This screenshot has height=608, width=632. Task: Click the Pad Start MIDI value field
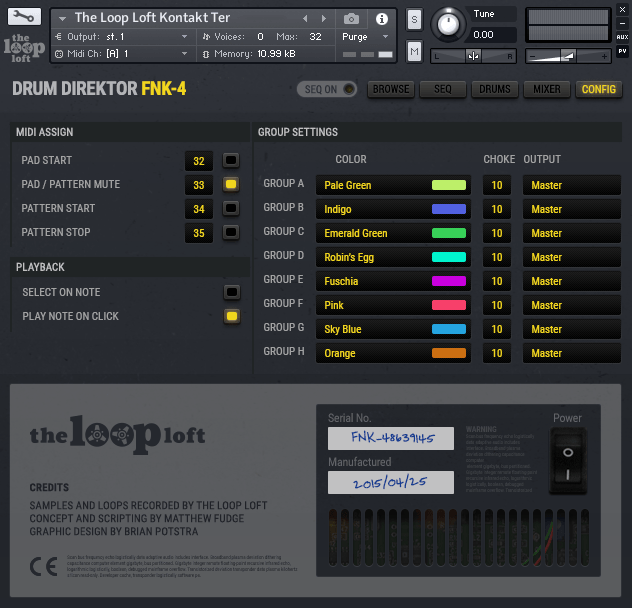click(x=199, y=161)
